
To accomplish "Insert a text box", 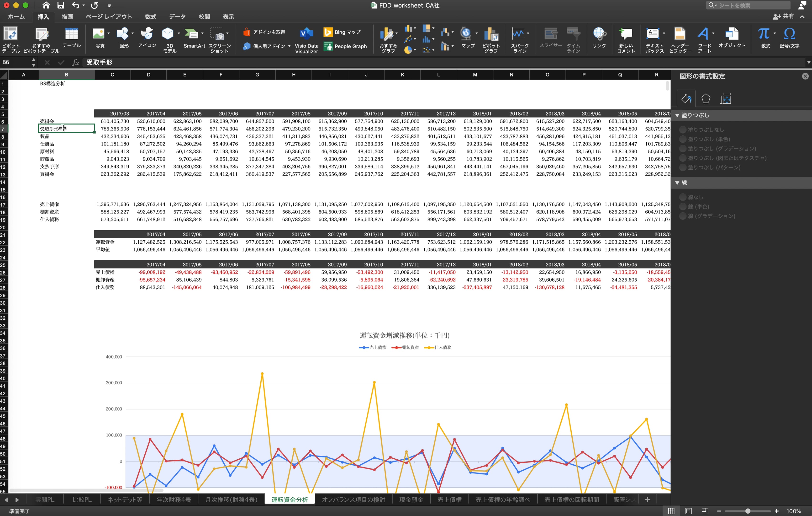I will click(x=653, y=34).
